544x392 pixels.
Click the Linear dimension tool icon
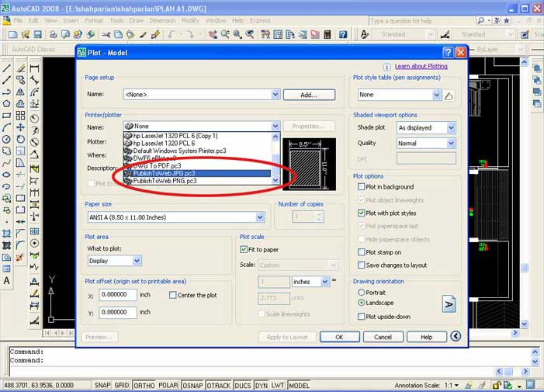34,68
